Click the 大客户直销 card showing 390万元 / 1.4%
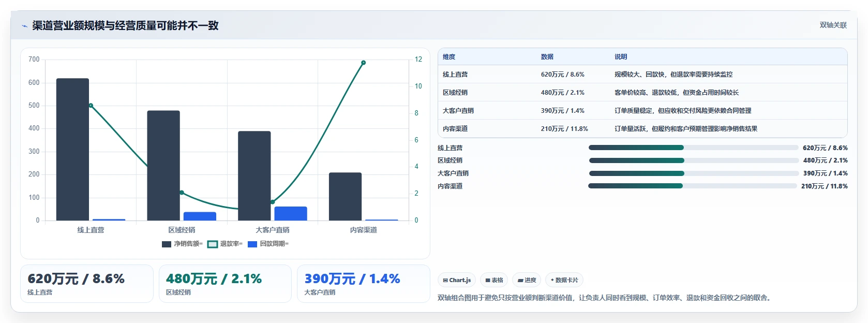 point(364,284)
